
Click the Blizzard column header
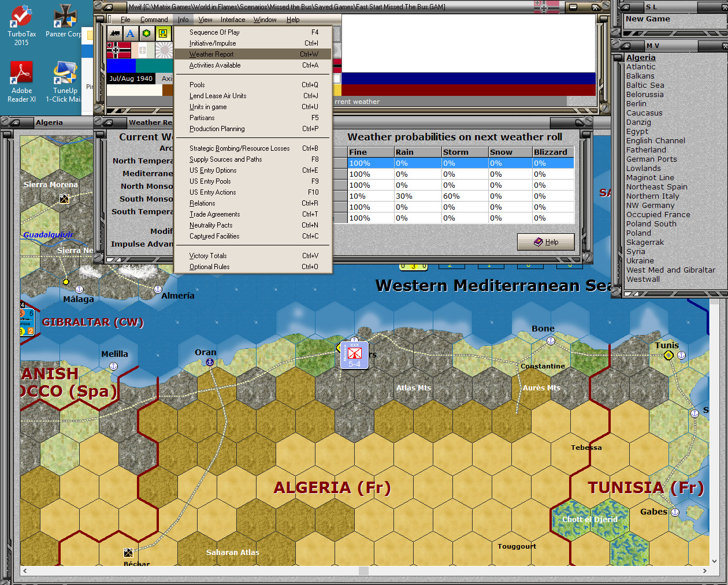553,152
